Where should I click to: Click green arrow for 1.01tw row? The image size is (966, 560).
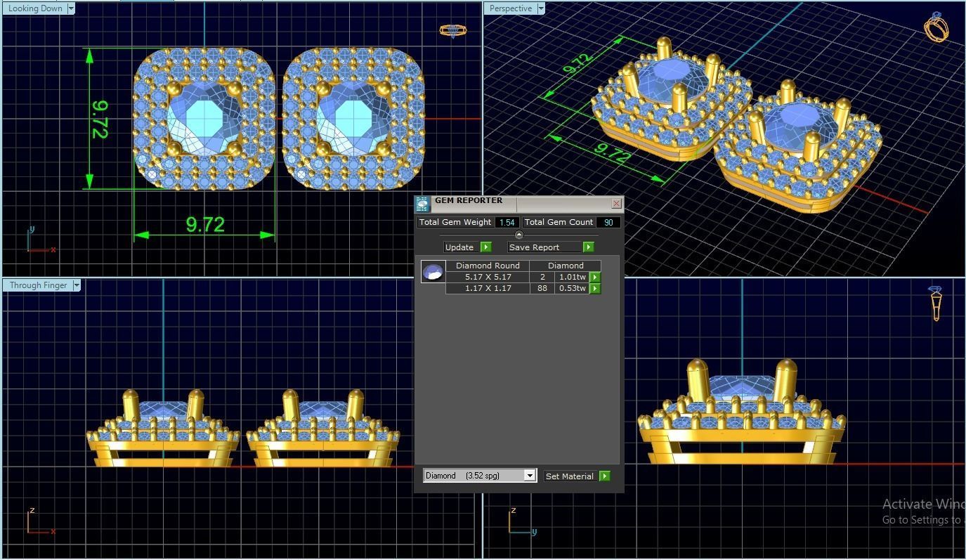[x=595, y=277]
